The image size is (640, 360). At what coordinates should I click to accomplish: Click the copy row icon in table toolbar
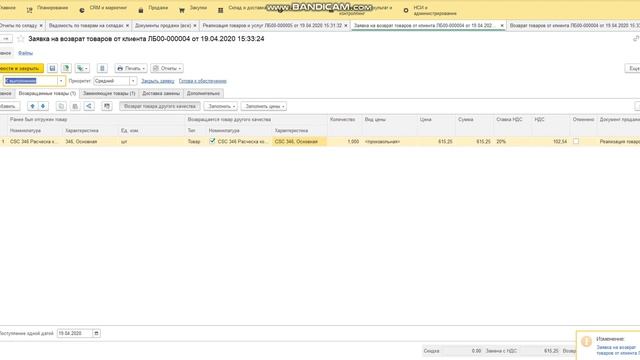click(x=61, y=106)
